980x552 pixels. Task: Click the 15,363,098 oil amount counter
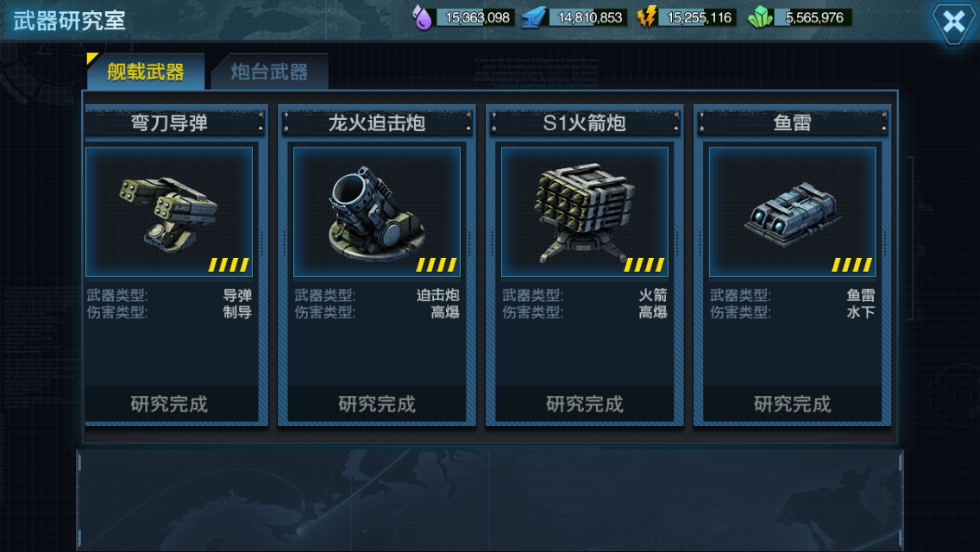(475, 17)
